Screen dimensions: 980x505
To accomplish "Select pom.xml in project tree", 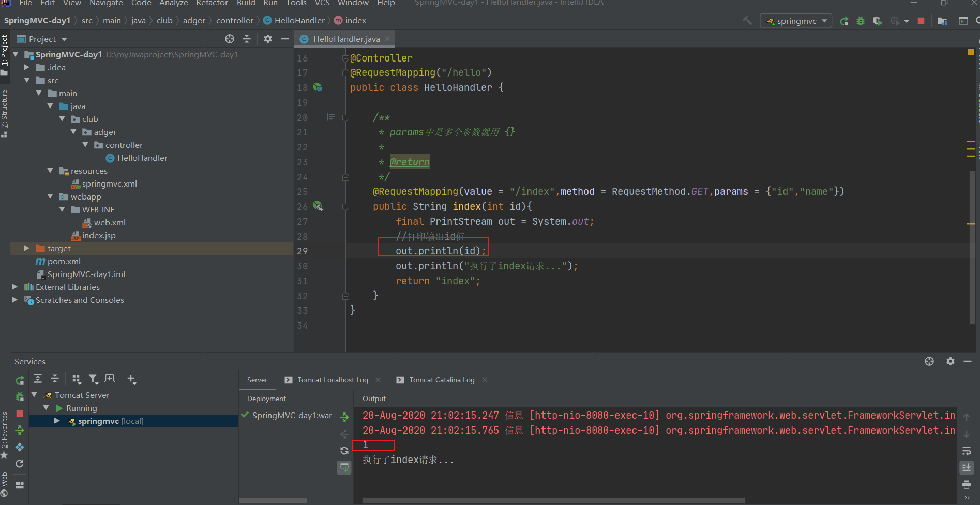I will point(64,261).
